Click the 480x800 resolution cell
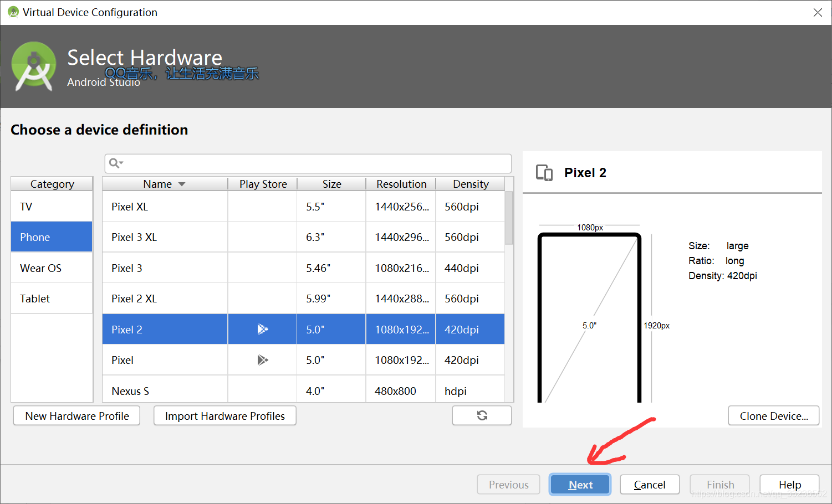Viewport: 832px width, 504px height. [x=401, y=389]
